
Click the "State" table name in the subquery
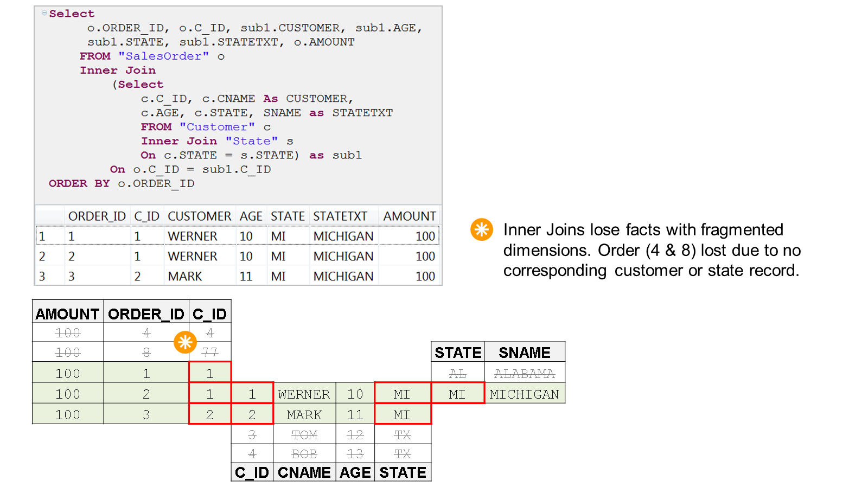pyautogui.click(x=252, y=141)
